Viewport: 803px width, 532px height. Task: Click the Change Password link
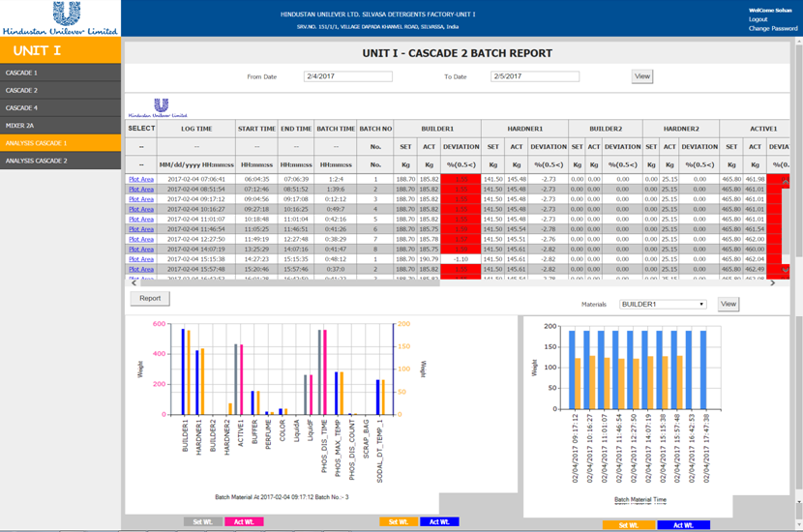(773, 29)
